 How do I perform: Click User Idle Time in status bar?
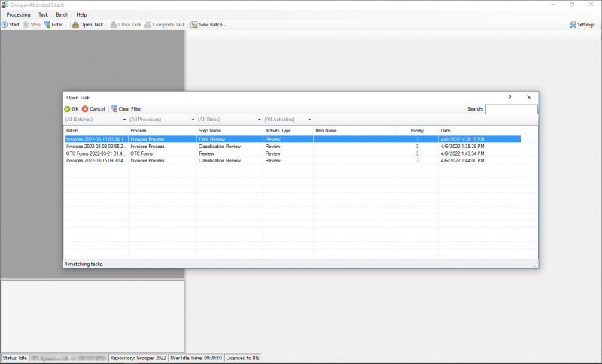(x=196, y=358)
